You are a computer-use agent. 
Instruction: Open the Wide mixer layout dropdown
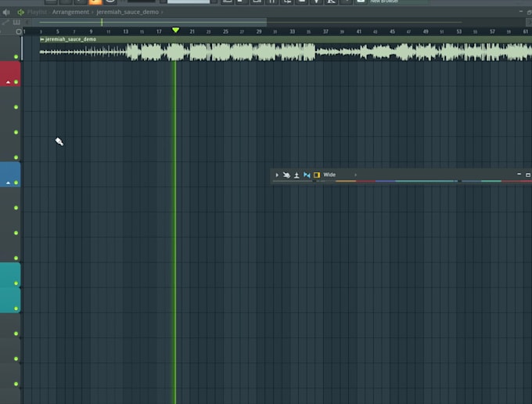coord(329,175)
